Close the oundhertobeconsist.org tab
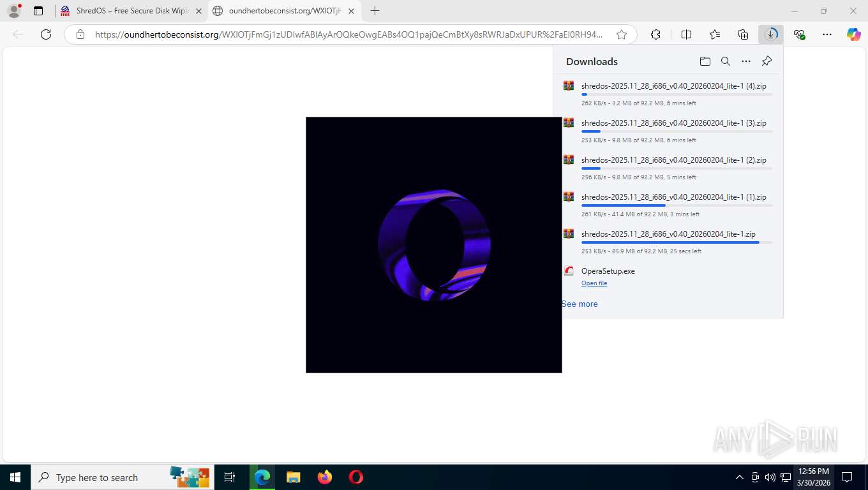 pos(351,11)
